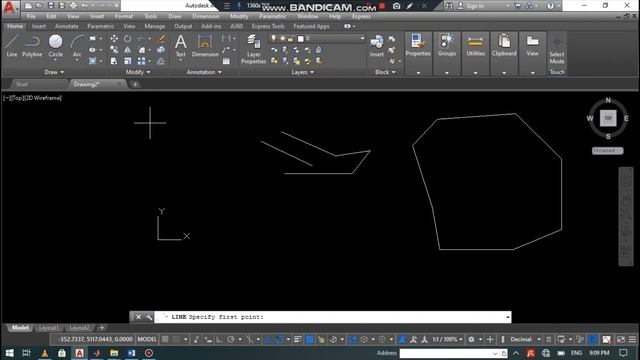Select the Dimension tool

(205, 46)
